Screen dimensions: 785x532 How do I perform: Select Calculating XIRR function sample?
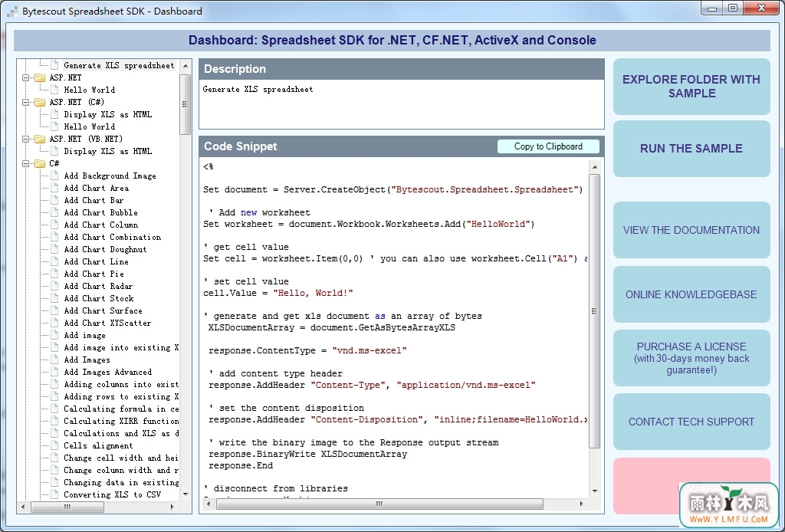coord(120,421)
